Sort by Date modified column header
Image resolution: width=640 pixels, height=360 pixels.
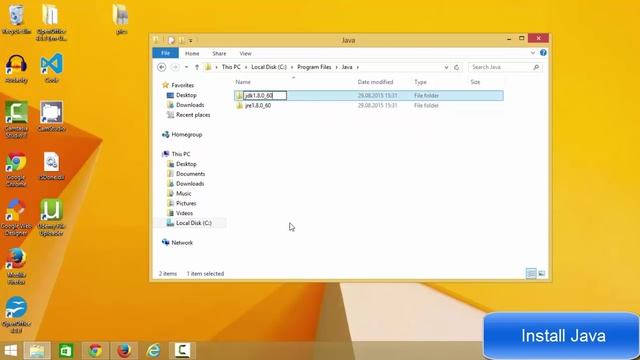point(375,82)
